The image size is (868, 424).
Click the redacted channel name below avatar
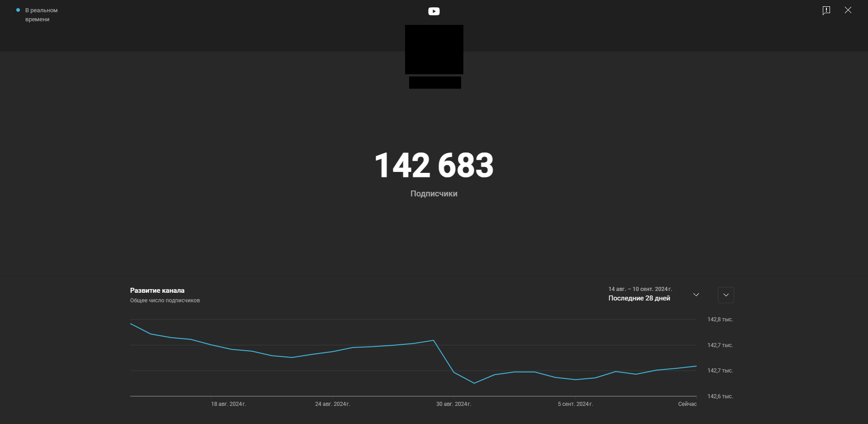click(x=435, y=82)
